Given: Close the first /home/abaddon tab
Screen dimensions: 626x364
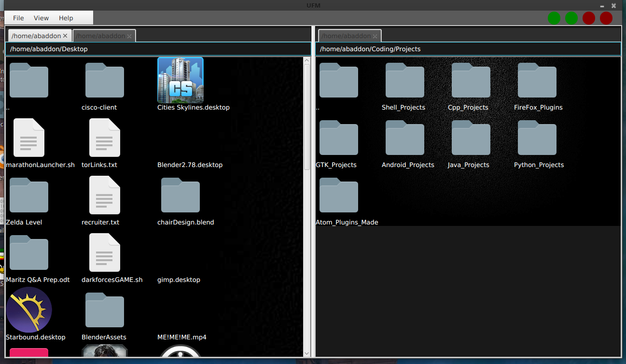Looking at the screenshot, I should (66, 36).
